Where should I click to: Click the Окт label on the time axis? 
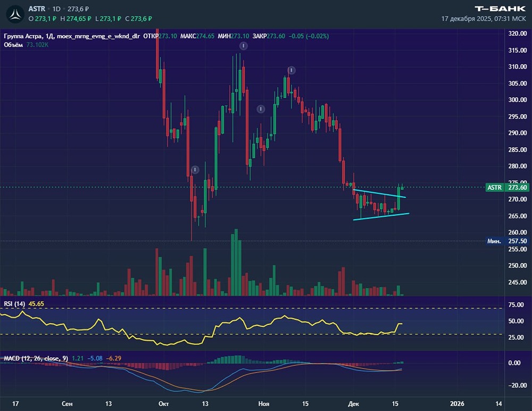(x=163, y=404)
